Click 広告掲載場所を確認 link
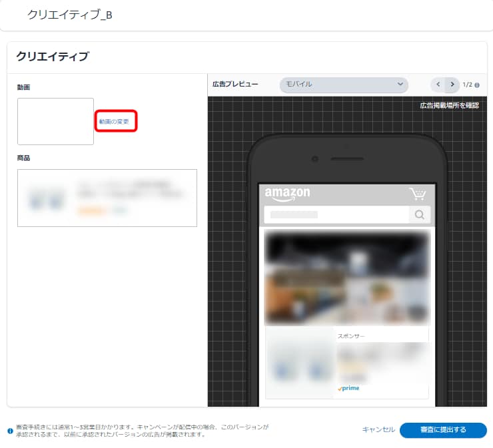 449,105
